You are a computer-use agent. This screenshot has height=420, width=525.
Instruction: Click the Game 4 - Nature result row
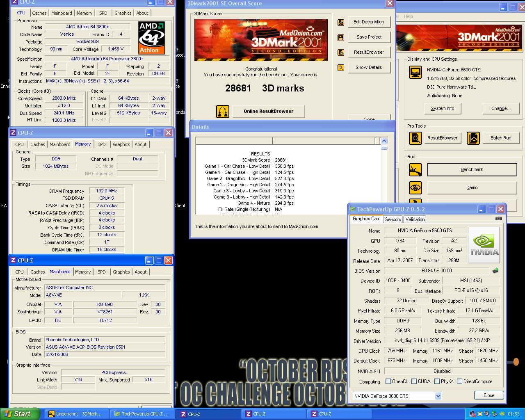tap(249, 203)
